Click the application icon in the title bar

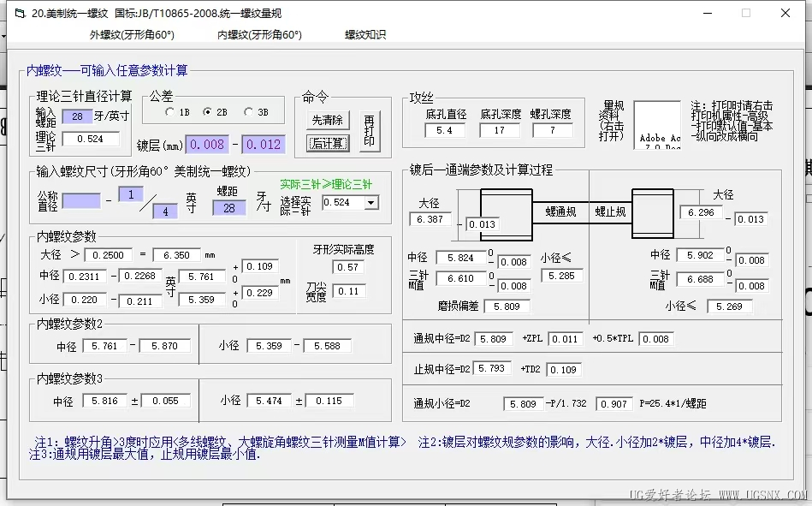[20, 14]
